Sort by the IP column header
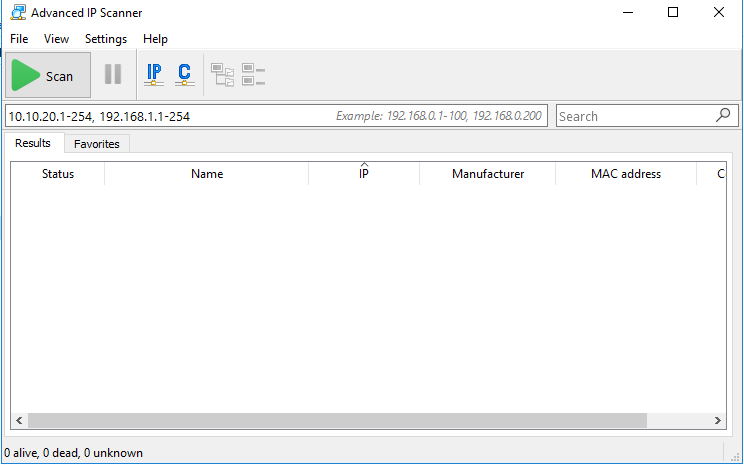The height and width of the screenshot is (465, 744). (364, 174)
